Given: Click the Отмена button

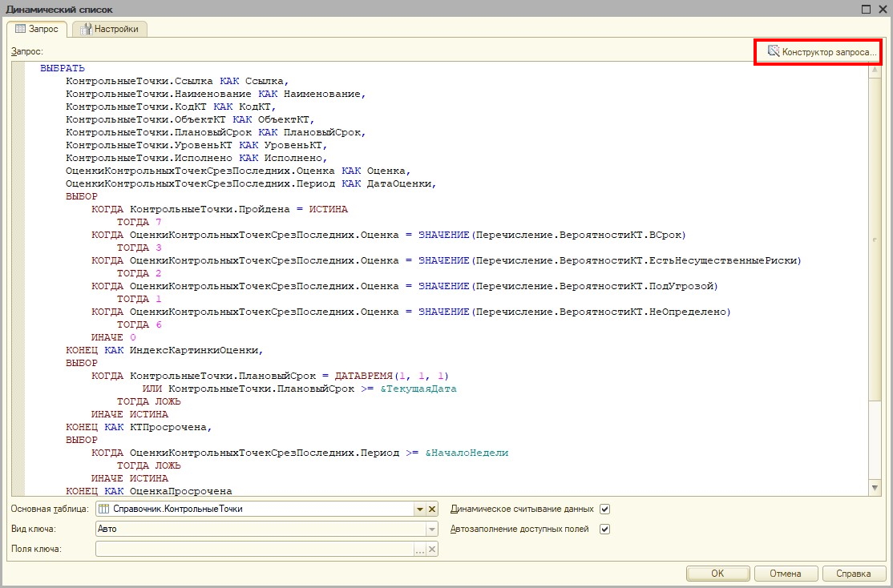Looking at the screenshot, I should (786, 574).
